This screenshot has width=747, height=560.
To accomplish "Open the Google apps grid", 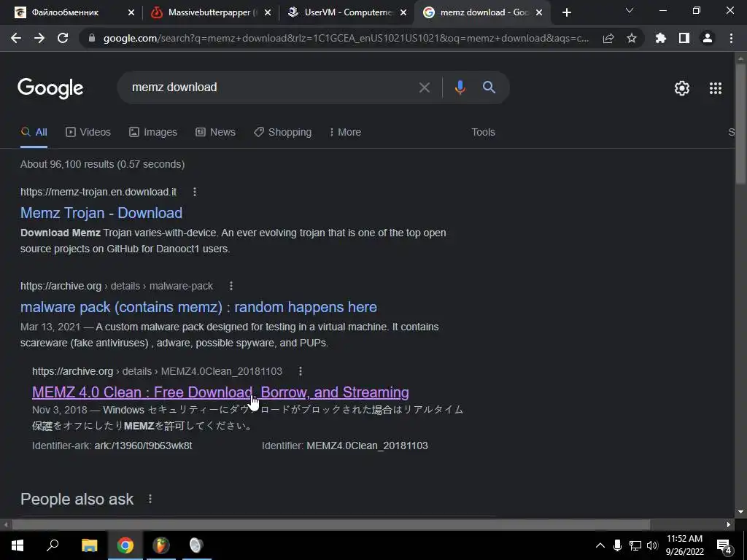I will (716, 88).
